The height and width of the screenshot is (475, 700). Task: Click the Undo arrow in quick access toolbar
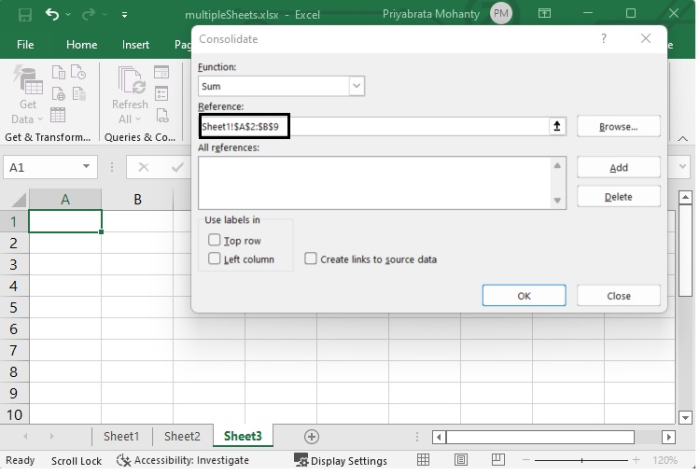pos(52,15)
